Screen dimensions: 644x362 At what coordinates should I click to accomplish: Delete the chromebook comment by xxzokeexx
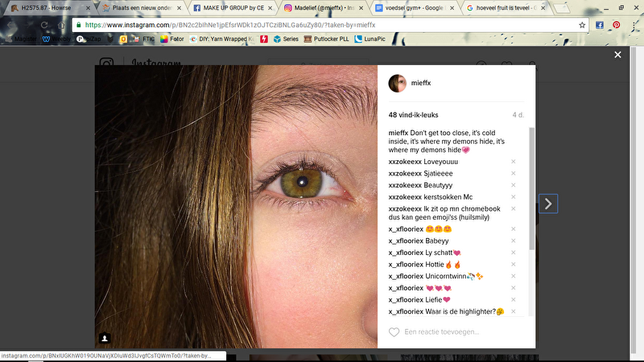[x=513, y=209]
